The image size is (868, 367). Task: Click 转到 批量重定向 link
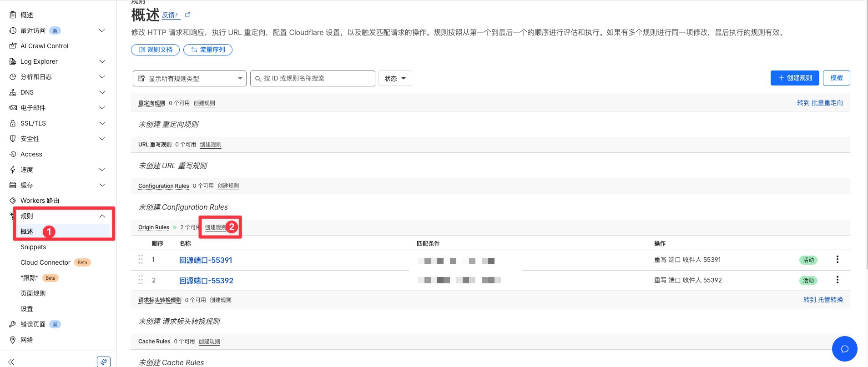pyautogui.click(x=820, y=103)
